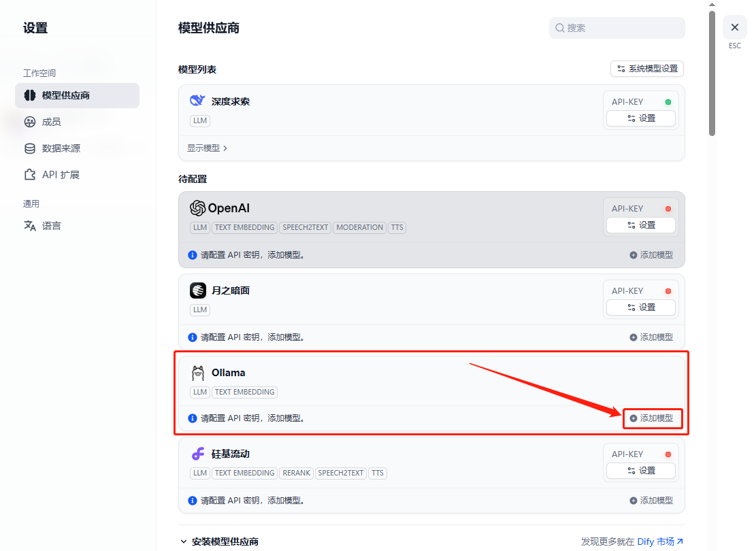
Task: Close settings with the X button
Action: coord(734,27)
